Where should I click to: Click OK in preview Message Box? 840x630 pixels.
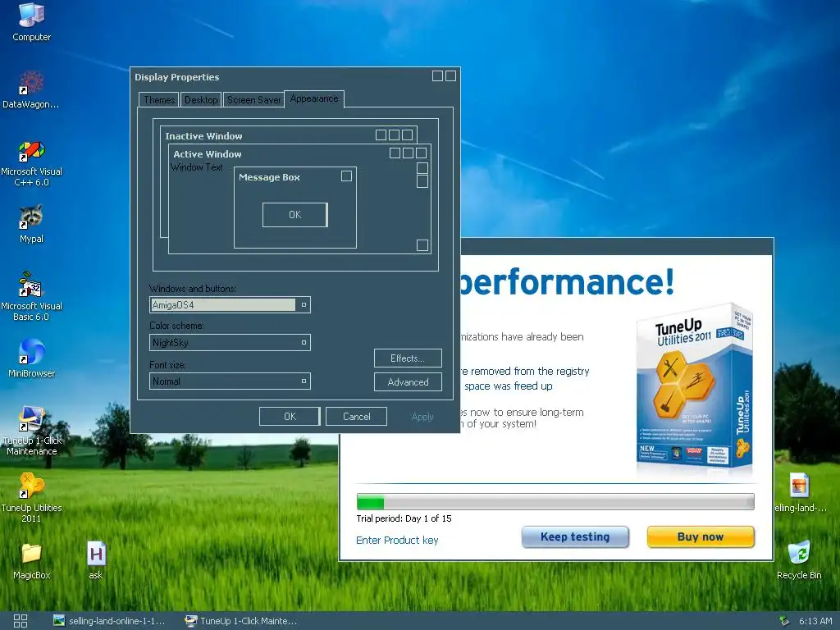pyautogui.click(x=295, y=215)
